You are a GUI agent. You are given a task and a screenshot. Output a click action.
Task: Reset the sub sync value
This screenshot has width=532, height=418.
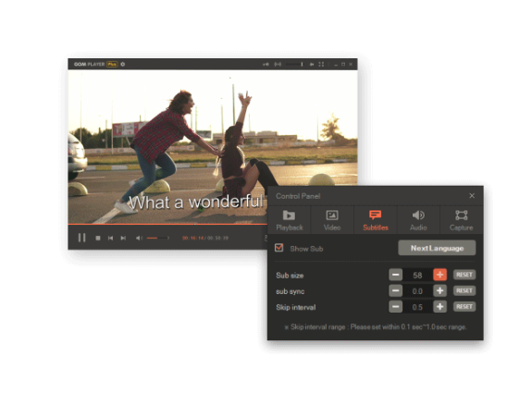point(464,290)
